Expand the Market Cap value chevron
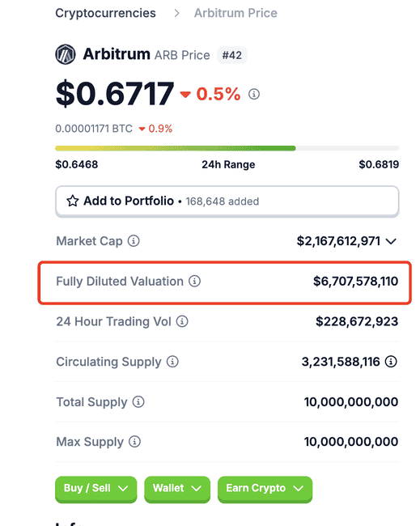 (391, 241)
